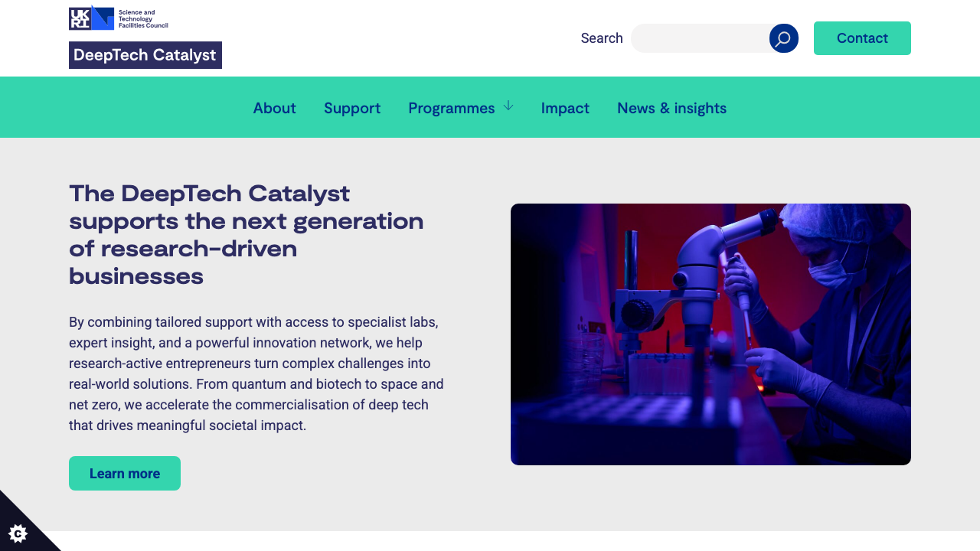Click the magnifier inside the search bar
This screenshot has height=551, width=980.
[x=782, y=37]
